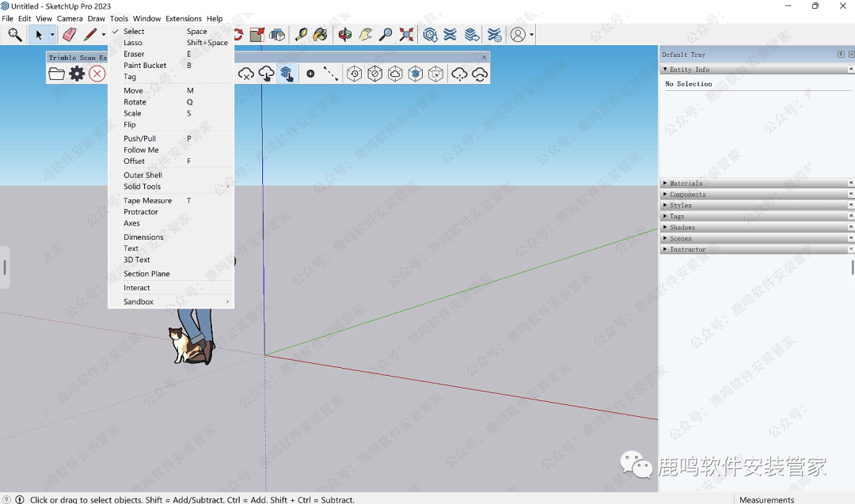Open the Extensions menu
855x504 pixels.
[x=183, y=18]
